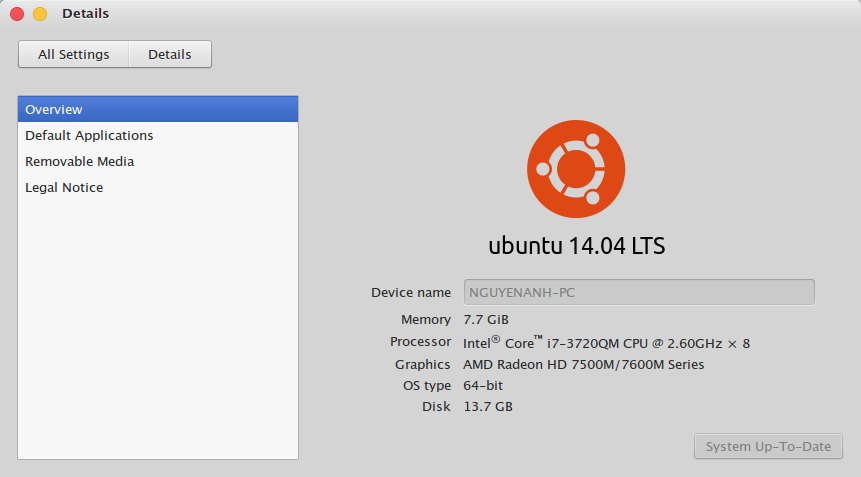Click the Device name label
This screenshot has width=861, height=477.
point(411,292)
